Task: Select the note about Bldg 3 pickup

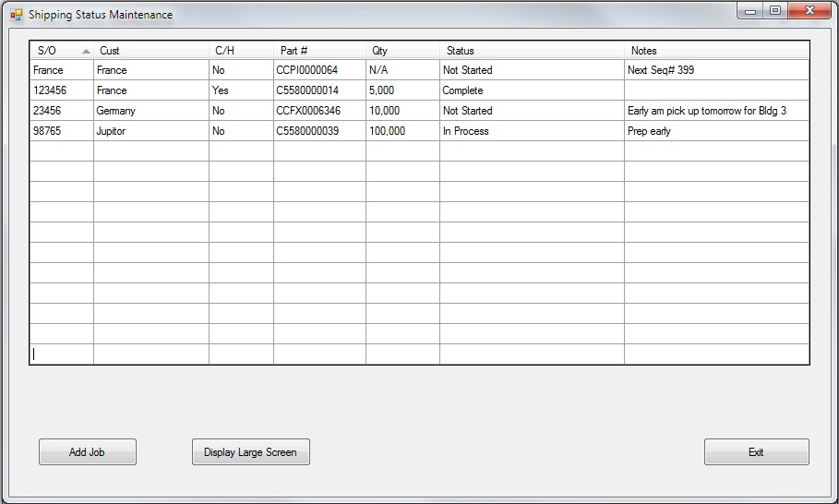Action: point(716,111)
